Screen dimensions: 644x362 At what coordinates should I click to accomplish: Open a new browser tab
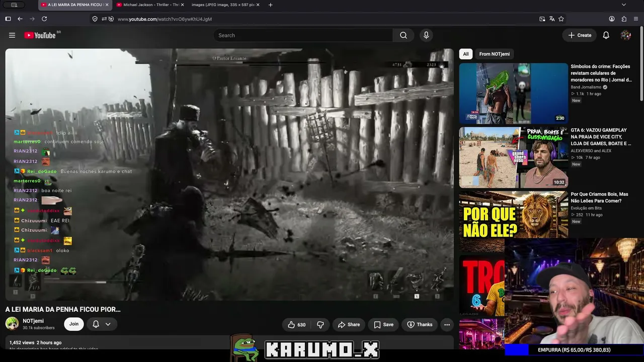pyautogui.click(x=271, y=5)
